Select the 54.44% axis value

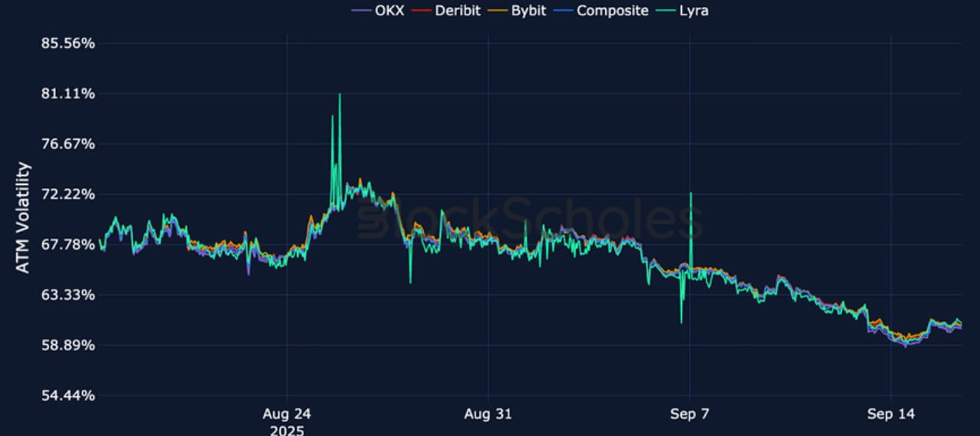click(x=68, y=395)
